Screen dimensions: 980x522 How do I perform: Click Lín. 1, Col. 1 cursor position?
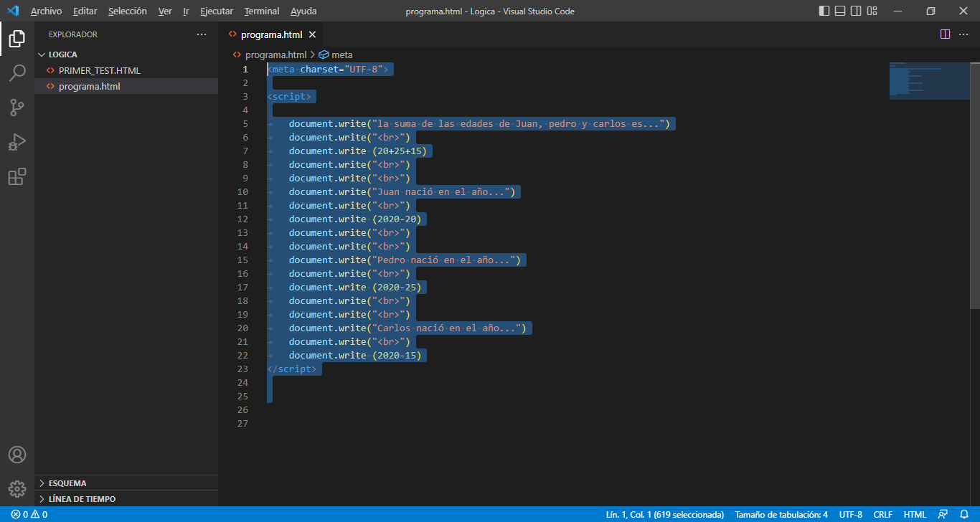664,515
